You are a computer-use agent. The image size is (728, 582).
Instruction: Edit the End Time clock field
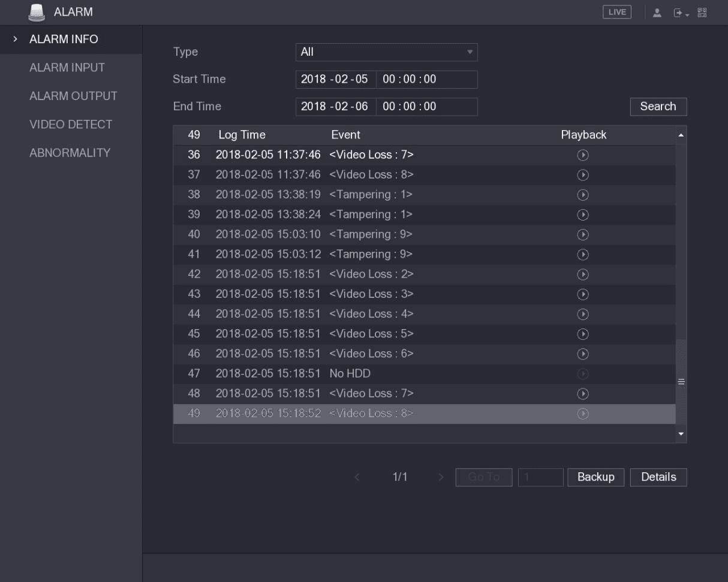(x=427, y=107)
